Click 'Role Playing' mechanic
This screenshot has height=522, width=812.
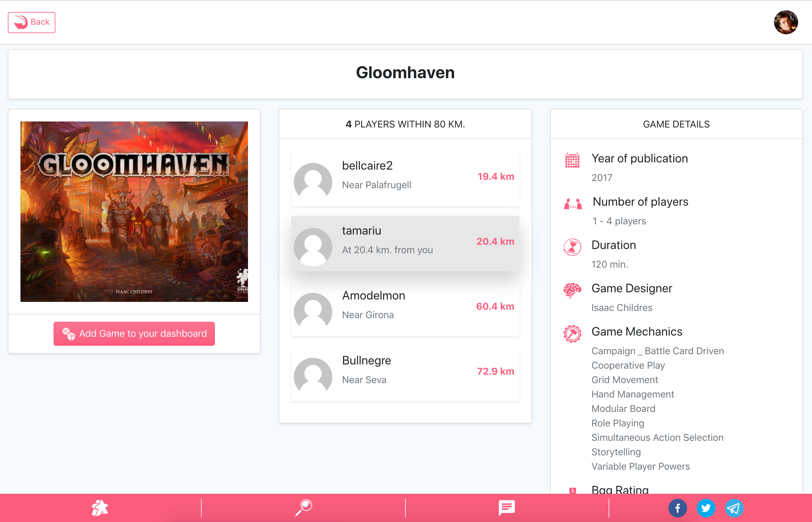click(x=618, y=423)
